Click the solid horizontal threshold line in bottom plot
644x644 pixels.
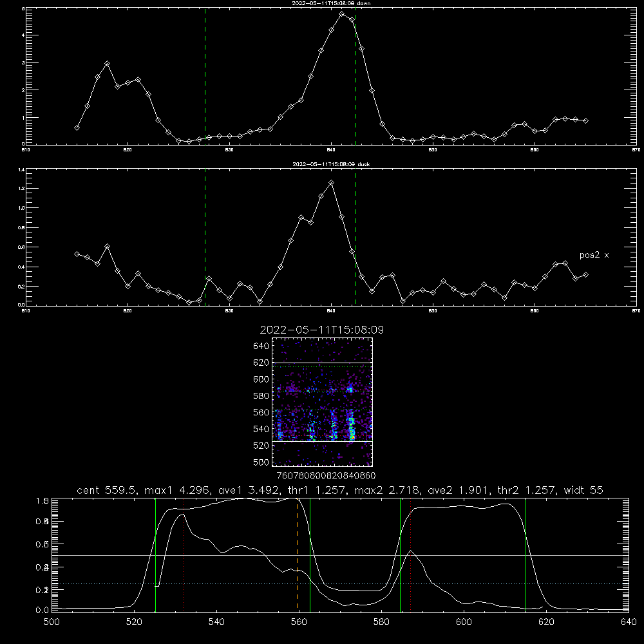(x=340, y=555)
